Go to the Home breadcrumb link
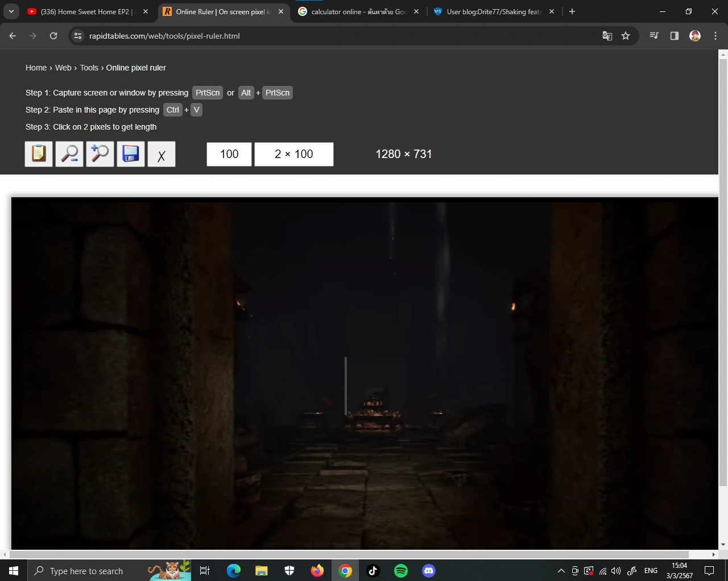Screen dimensions: 728x581 [36, 68]
